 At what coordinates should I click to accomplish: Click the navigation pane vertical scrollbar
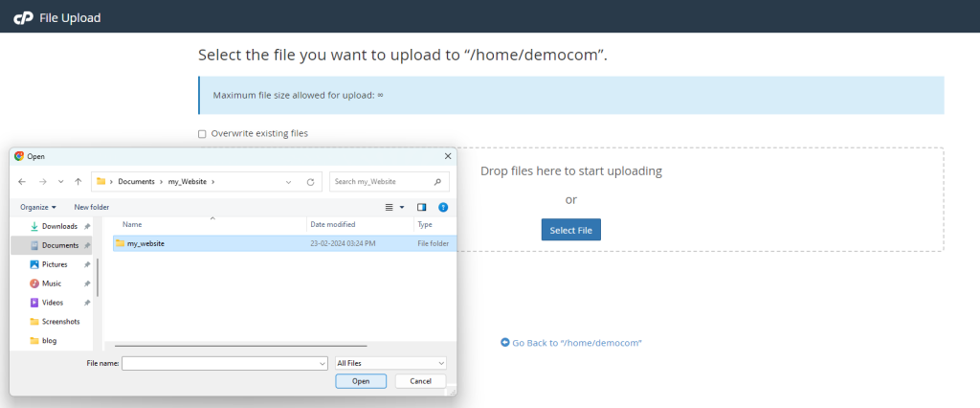pos(98,277)
